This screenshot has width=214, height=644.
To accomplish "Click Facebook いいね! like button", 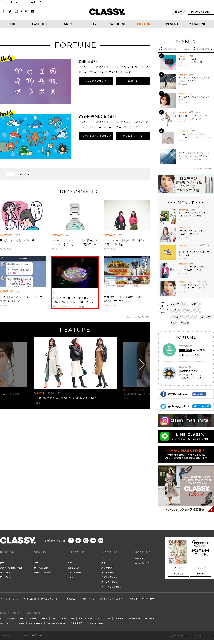I will pos(199,394).
